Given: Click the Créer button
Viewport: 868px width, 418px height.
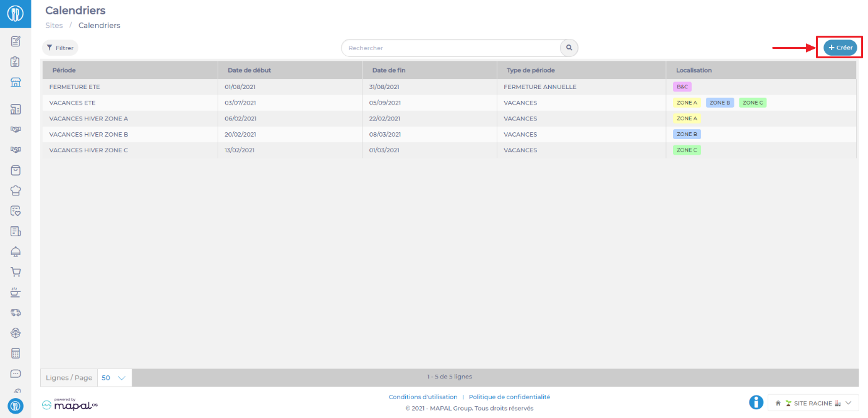Looking at the screenshot, I should point(840,48).
